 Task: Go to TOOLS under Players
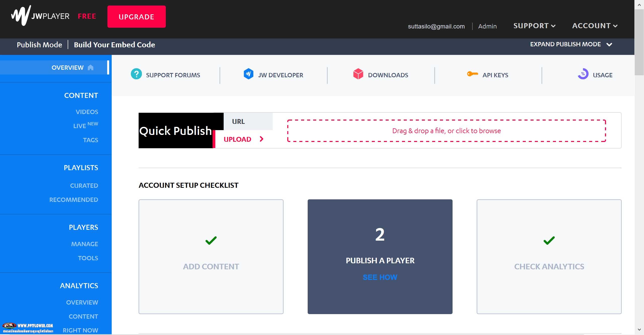point(88,258)
